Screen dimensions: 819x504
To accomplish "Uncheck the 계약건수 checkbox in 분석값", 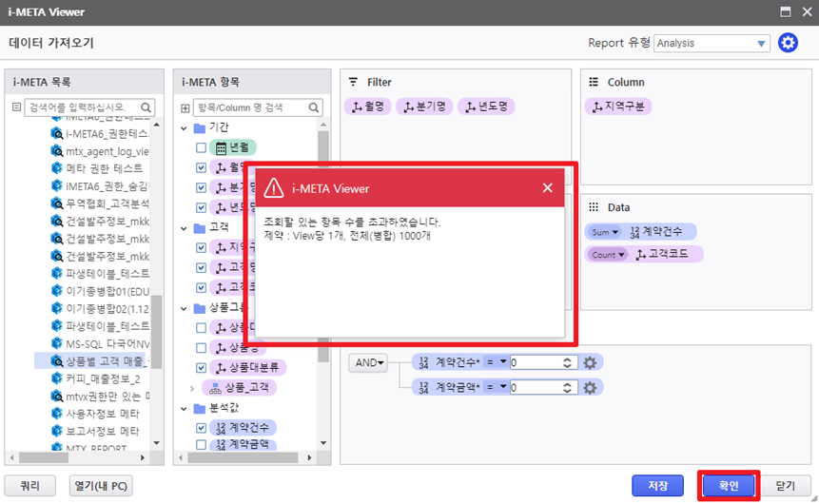I will 201,428.
